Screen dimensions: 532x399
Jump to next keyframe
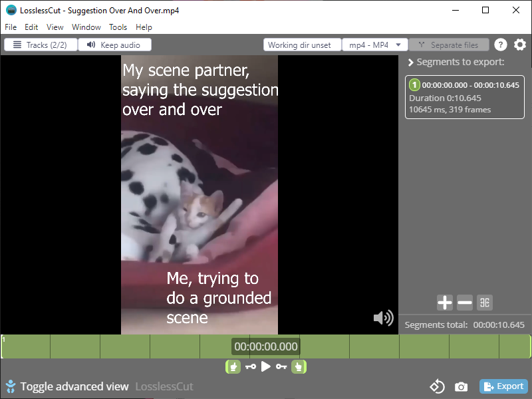[x=281, y=366]
